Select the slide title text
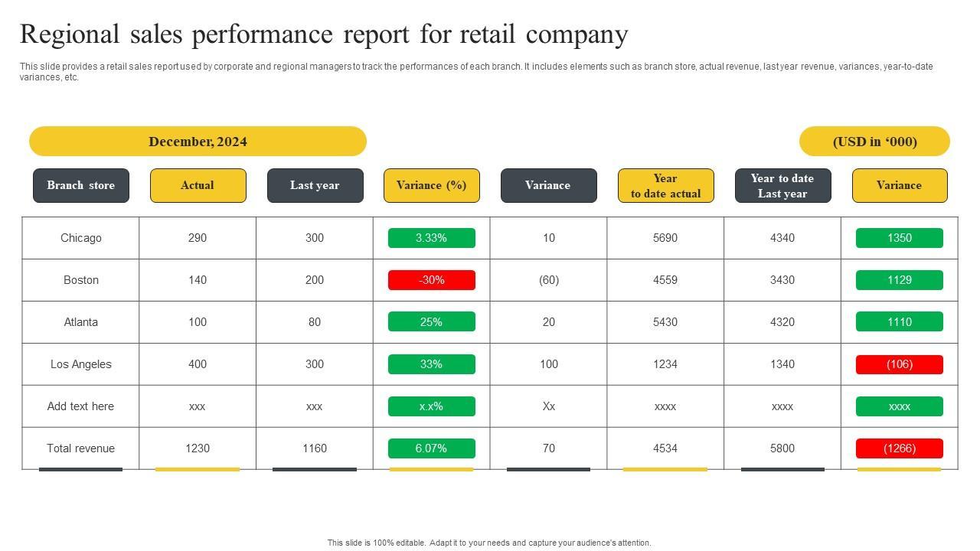The height and width of the screenshot is (551, 980). [324, 34]
